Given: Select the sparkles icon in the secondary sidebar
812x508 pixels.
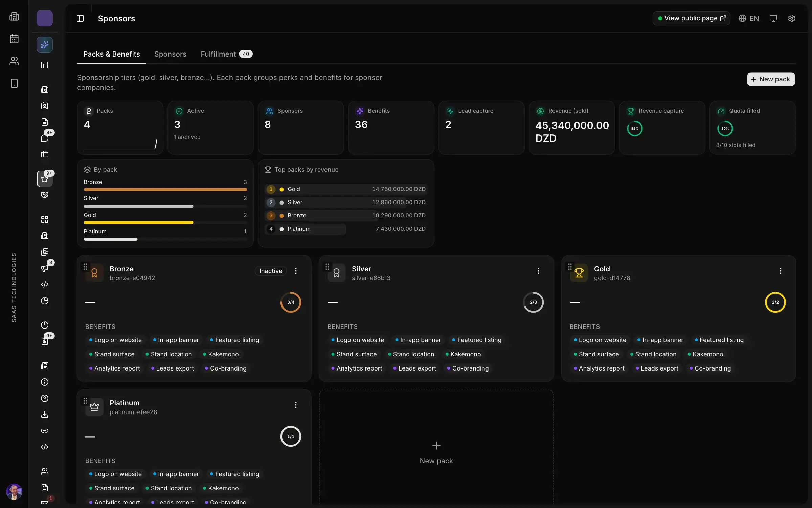Looking at the screenshot, I should 45,45.
